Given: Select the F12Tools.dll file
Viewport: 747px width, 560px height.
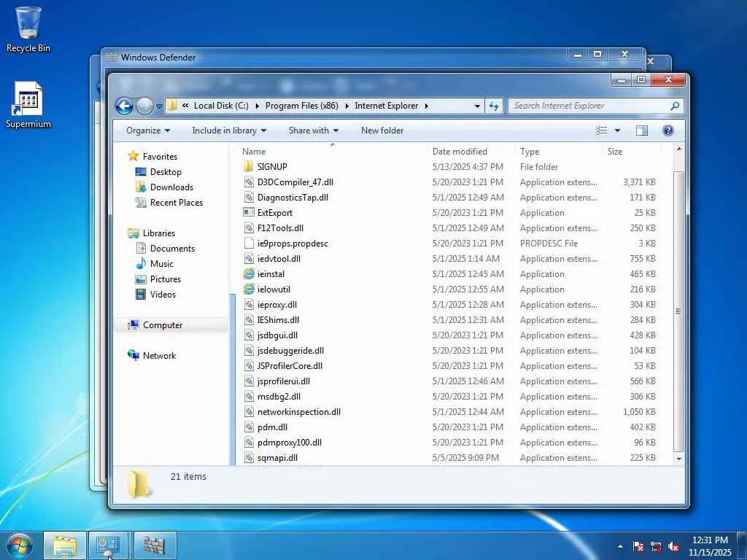Looking at the screenshot, I should click(280, 228).
